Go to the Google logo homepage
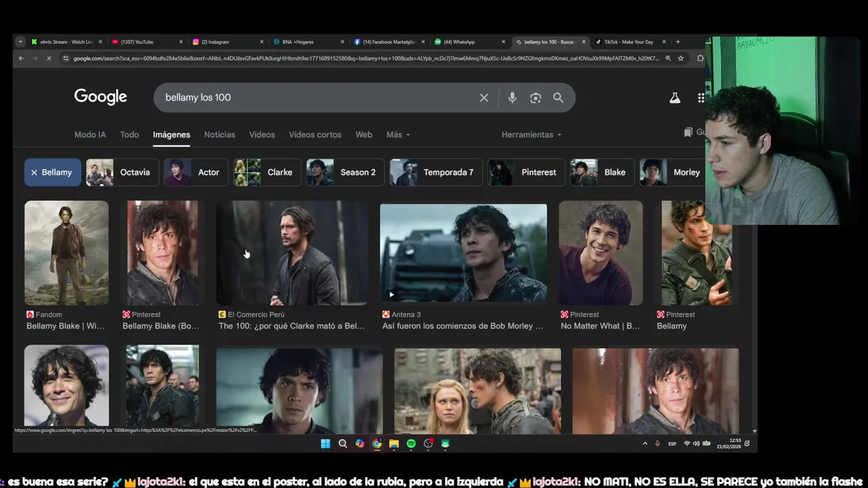The width and height of the screenshot is (868, 488). coord(100,97)
